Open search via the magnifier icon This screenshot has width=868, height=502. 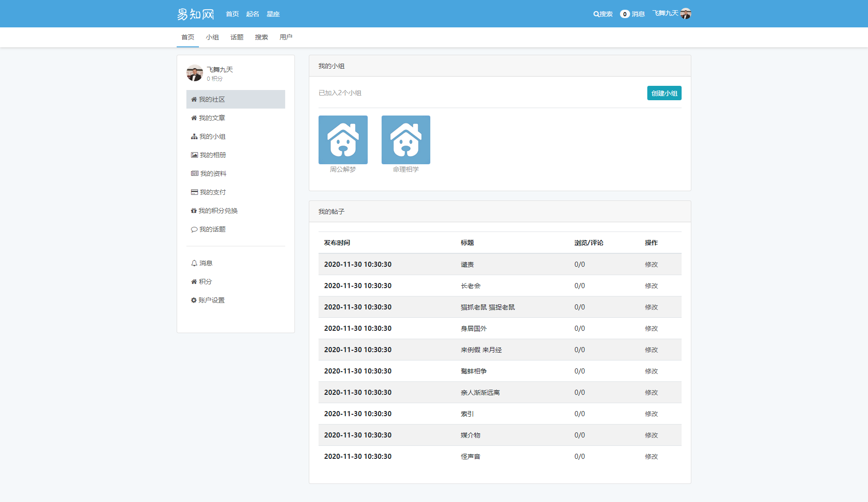click(x=596, y=14)
